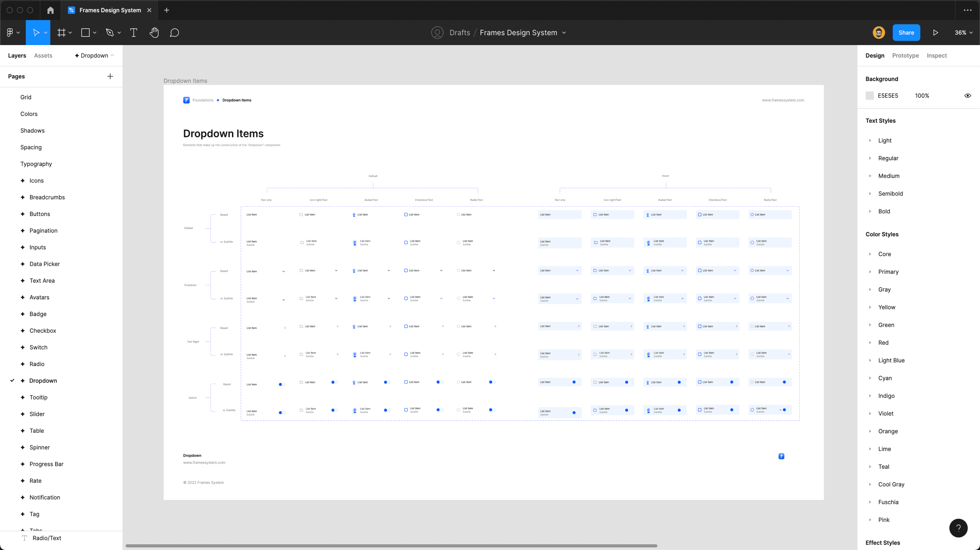Add a new page with plus icon

click(x=110, y=76)
